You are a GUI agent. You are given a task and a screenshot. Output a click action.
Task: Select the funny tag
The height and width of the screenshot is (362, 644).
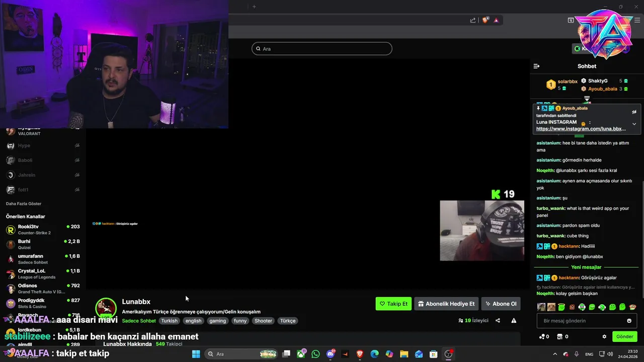[x=240, y=321]
